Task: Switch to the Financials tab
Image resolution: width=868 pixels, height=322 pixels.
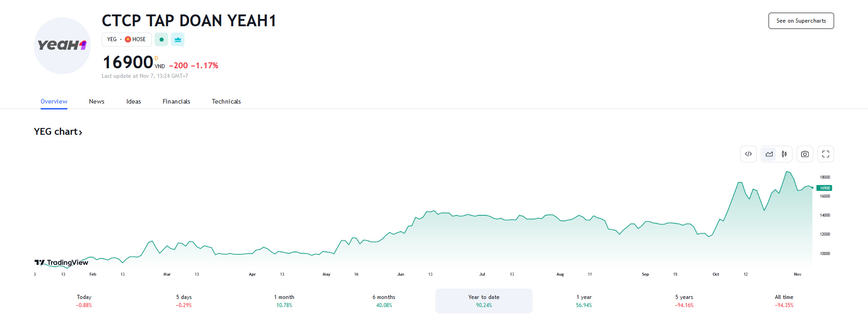Action: coord(176,101)
